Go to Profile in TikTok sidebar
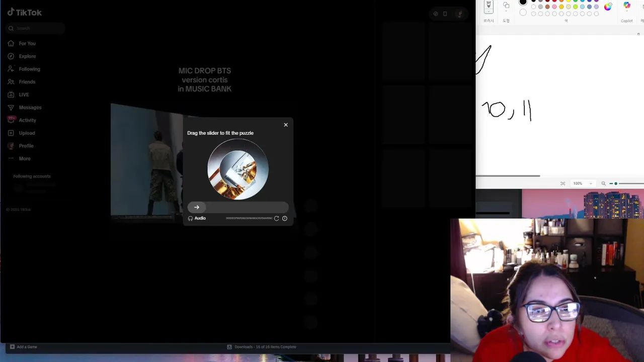644x362 pixels. 21,146
